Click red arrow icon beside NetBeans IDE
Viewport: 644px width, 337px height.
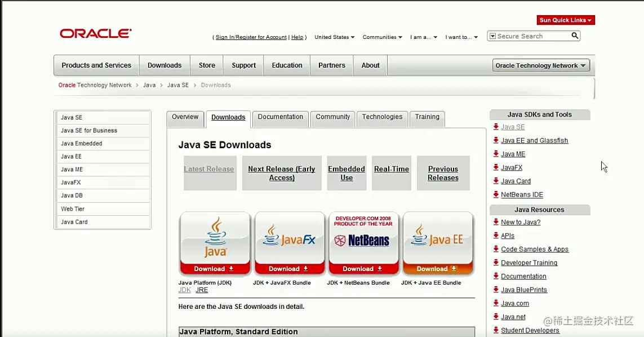click(496, 194)
